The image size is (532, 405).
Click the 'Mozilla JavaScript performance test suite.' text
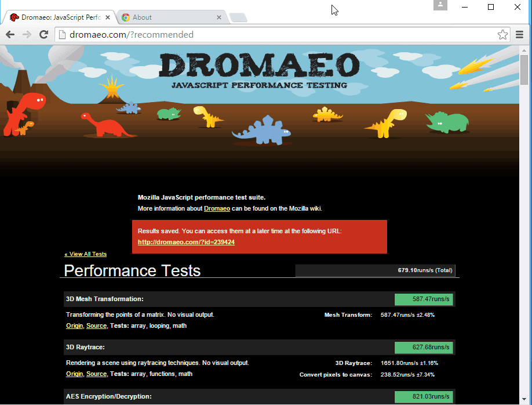pyautogui.click(x=202, y=197)
